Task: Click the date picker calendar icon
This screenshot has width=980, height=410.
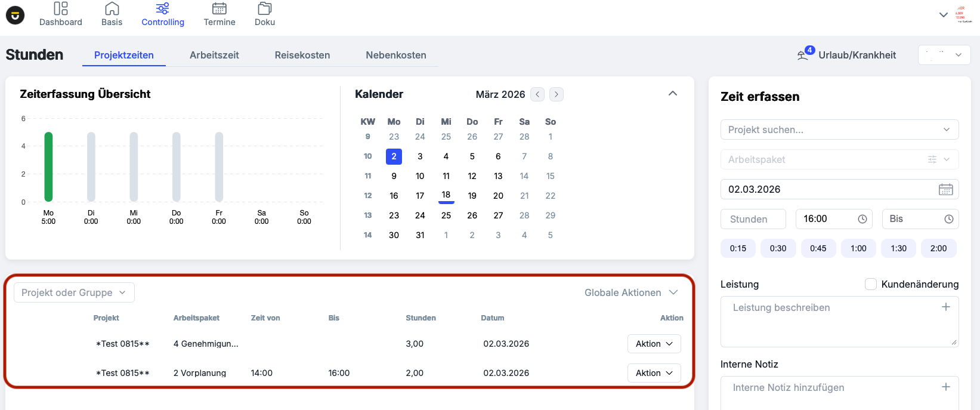Action: [945, 190]
